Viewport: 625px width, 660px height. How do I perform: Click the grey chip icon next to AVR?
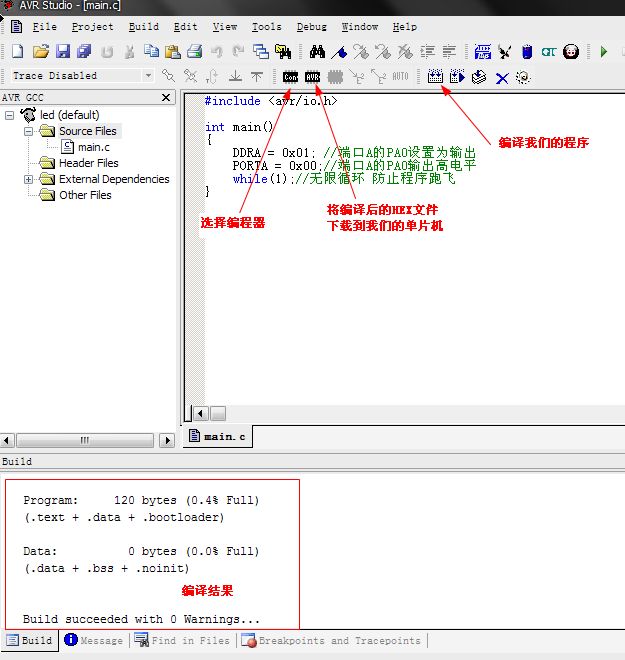coord(335,77)
